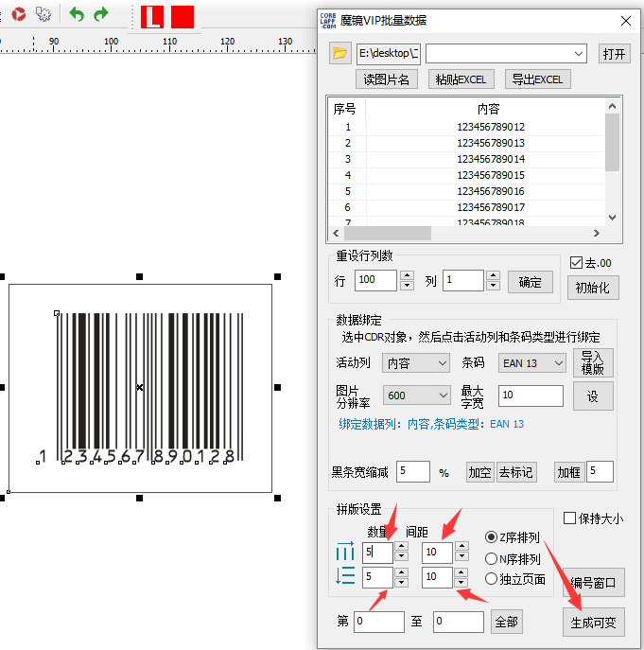
Task: Select row 123456789015 in data list
Action: (x=466, y=175)
